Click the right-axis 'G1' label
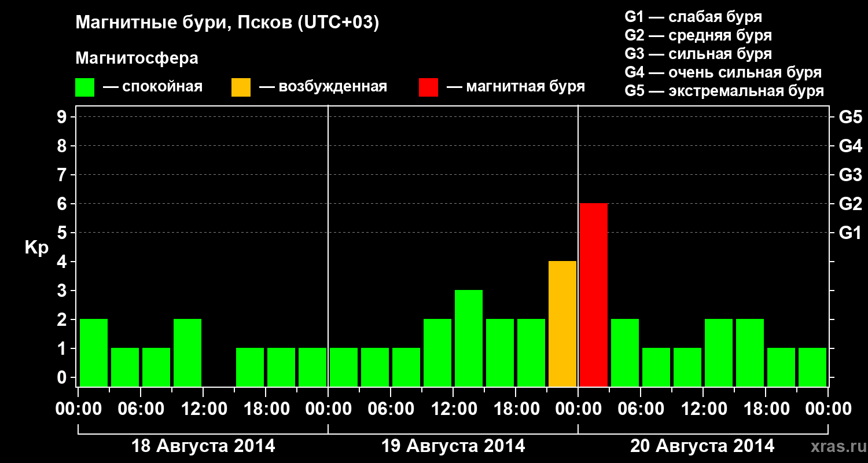Viewport: 868px width, 463px height. coord(850,233)
